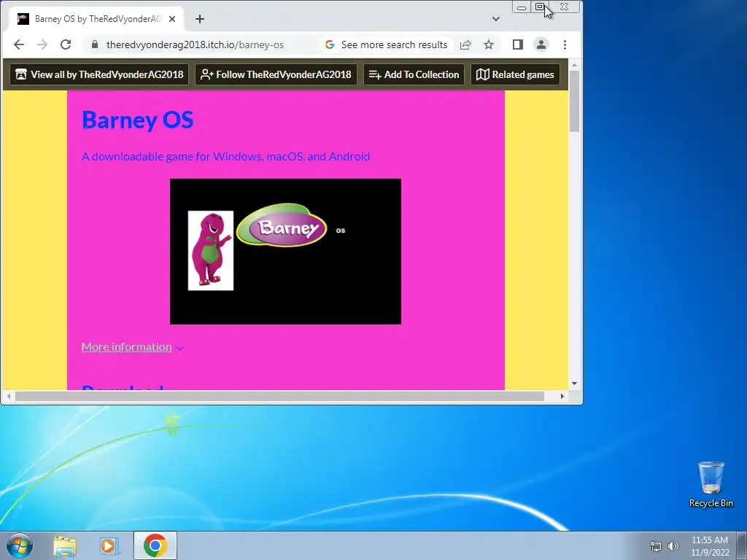Click Chrome icon in taskbar
The height and width of the screenshot is (560, 747).
click(155, 545)
